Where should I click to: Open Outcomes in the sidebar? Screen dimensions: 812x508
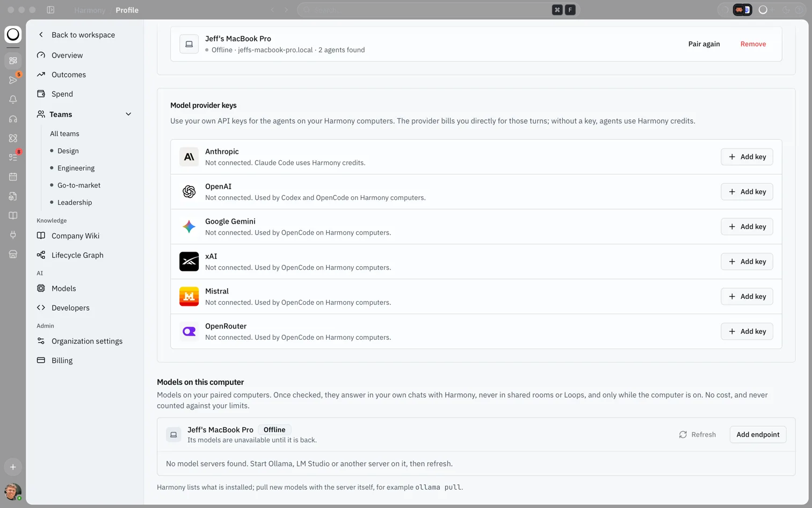[x=85, y=75]
